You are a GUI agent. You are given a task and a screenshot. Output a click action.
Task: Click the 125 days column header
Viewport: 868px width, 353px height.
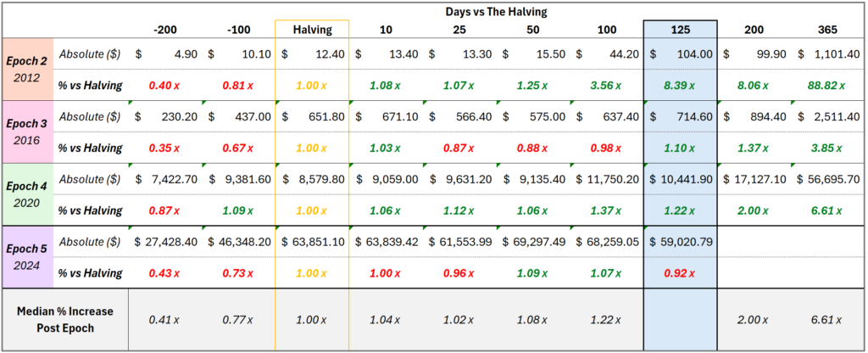(681, 30)
